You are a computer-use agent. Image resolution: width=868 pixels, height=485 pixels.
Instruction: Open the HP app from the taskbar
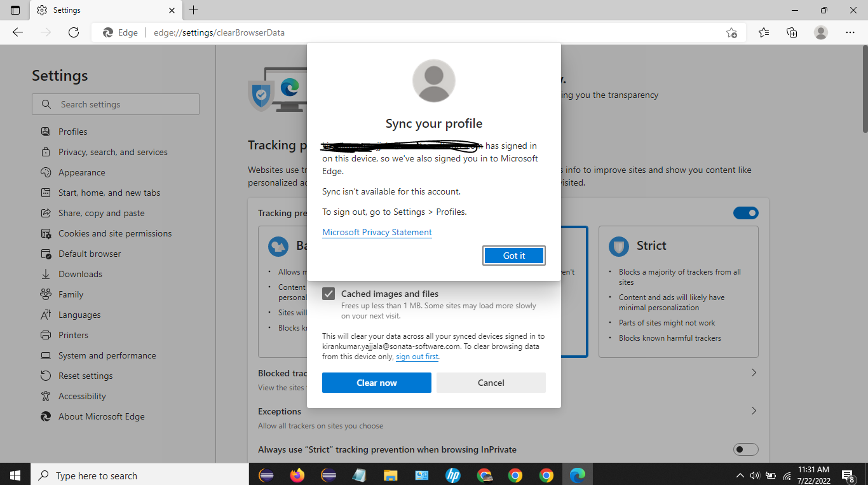[453, 475]
